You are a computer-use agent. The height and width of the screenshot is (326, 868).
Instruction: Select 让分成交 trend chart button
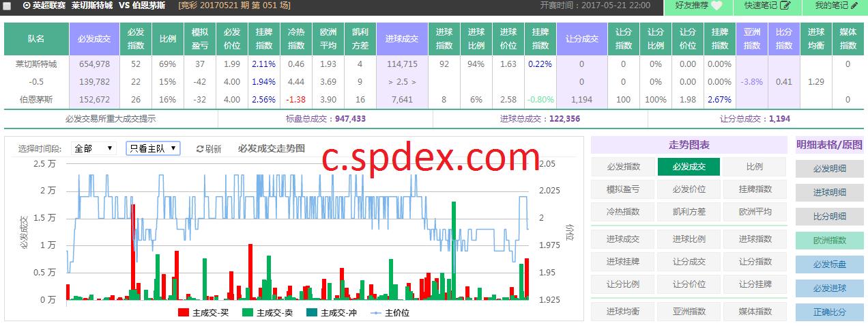[689, 262]
